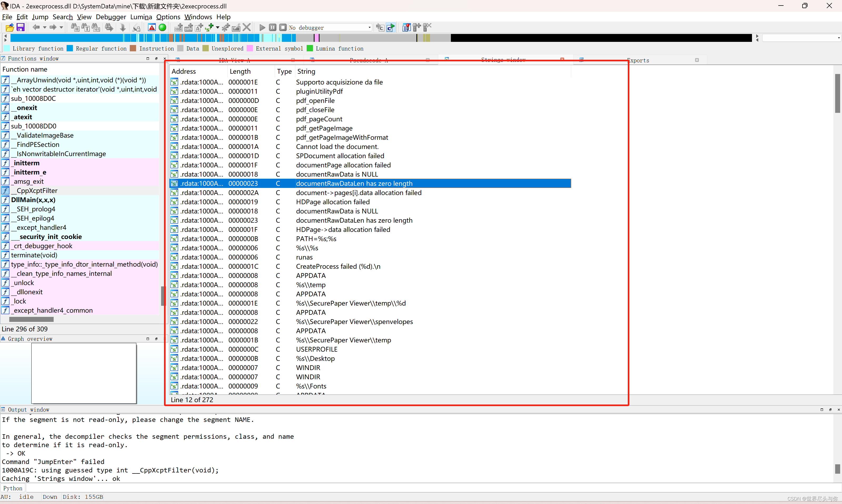
Task: Click the toolbar icon with grey X overlay
Action: point(427,28)
